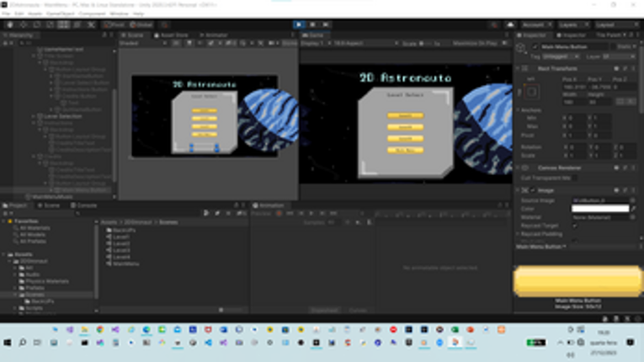Image resolution: width=644 pixels, height=362 pixels.
Task: Select the Transform tool in toolbar
Action: pos(77,24)
